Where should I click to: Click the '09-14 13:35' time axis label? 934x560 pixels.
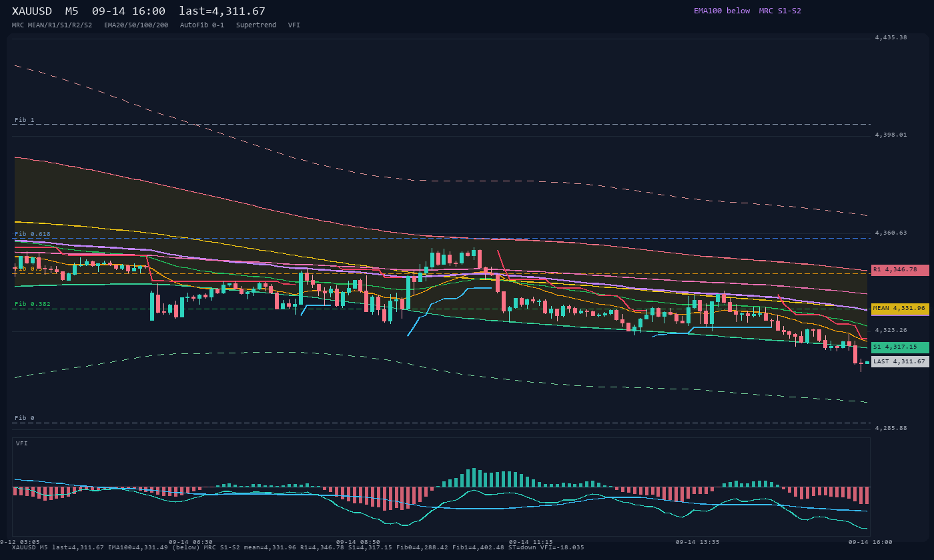tap(697, 542)
